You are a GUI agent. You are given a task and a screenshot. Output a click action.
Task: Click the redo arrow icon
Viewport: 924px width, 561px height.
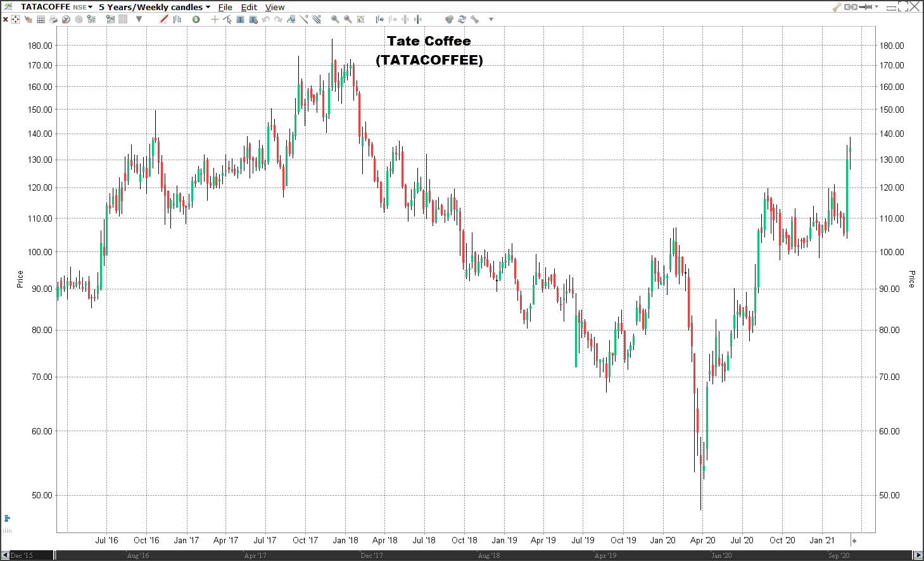[x=278, y=20]
